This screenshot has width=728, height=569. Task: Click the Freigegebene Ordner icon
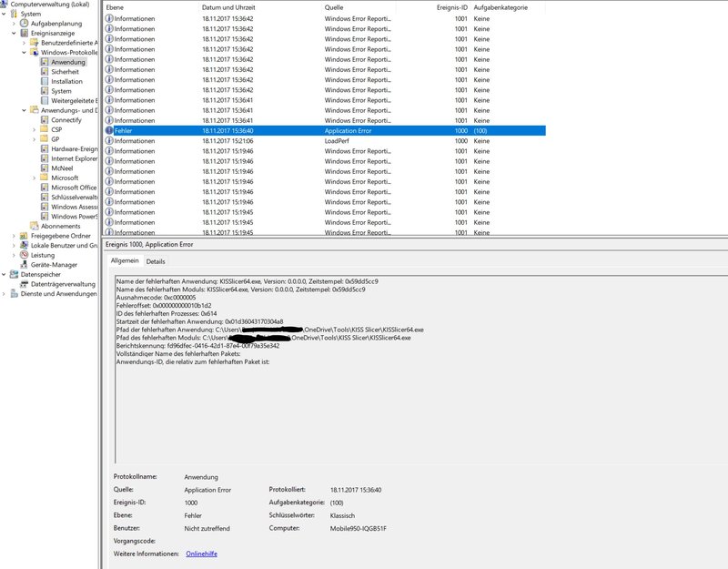pos(24,236)
